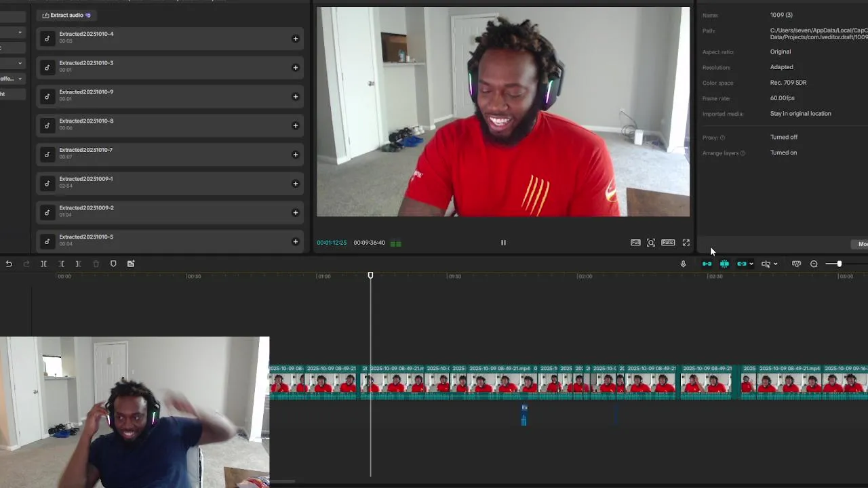The width and height of the screenshot is (868, 488).
Task: Click the Resolution 'Adapted' value
Action: click(781, 67)
